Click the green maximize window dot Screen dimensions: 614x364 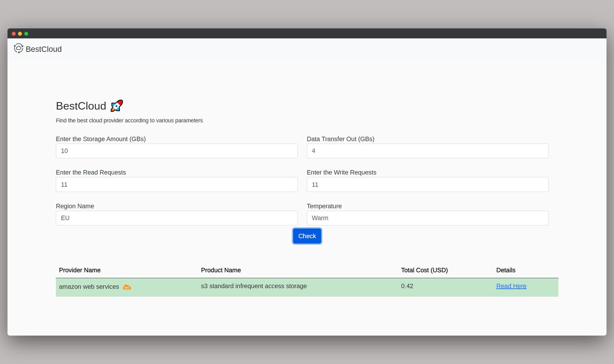(26, 34)
